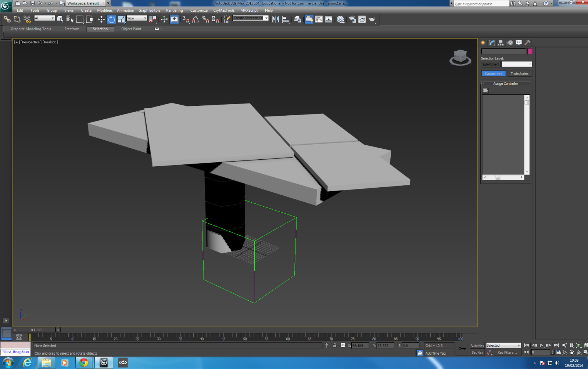Click the ViewCube in the viewport
The height and width of the screenshot is (369, 588).
[x=460, y=58]
